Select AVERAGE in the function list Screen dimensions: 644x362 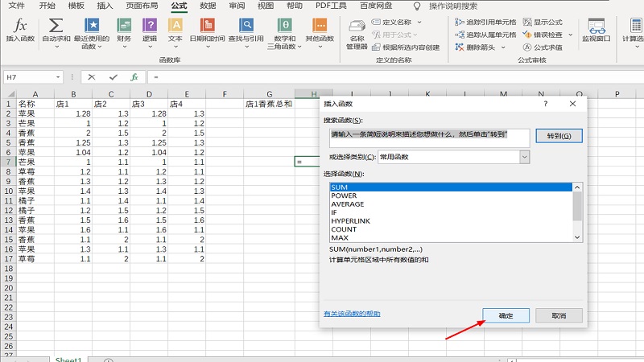coord(346,204)
